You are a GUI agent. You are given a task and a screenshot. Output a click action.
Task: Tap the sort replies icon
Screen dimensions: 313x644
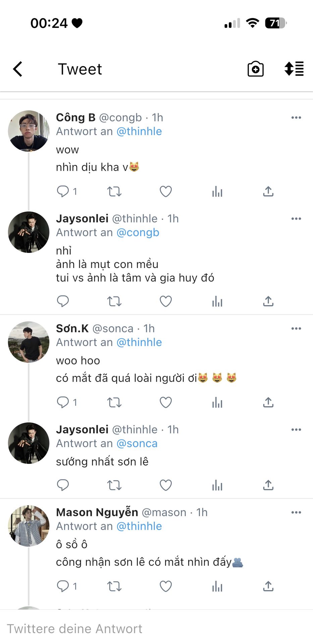(x=294, y=69)
